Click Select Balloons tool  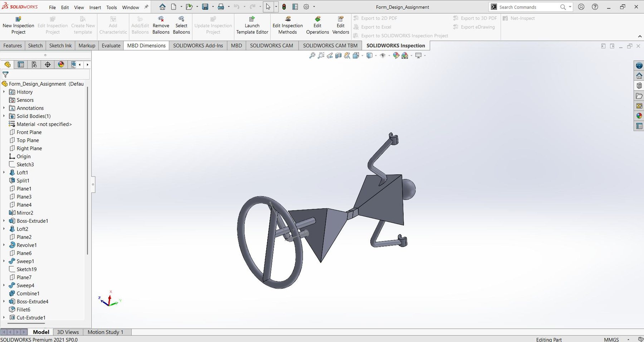181,25
